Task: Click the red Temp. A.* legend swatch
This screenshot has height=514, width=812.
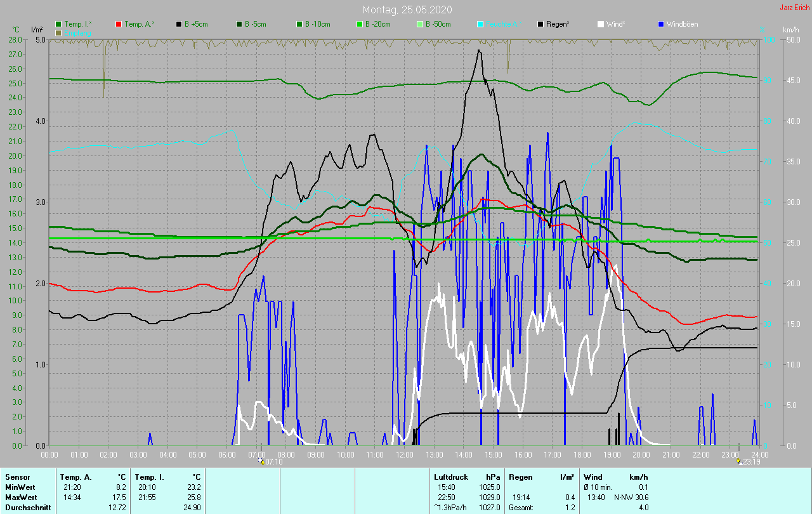Action: point(119,24)
